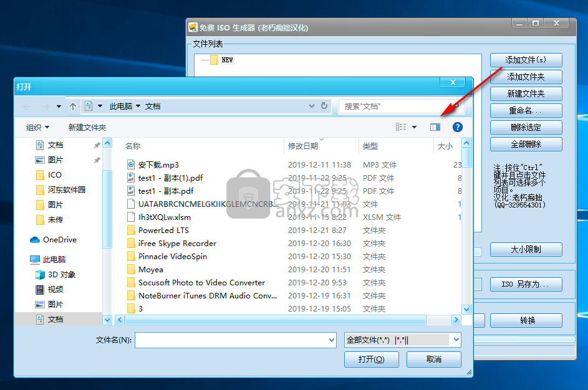Open pinned 文档 in quick access
The height and width of the screenshot is (390, 588).
pyautogui.click(x=55, y=145)
